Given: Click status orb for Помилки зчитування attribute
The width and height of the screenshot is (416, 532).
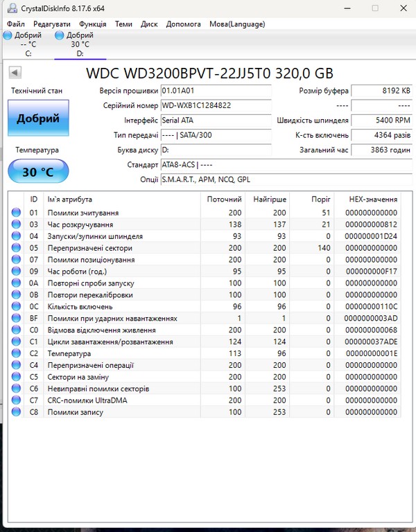Looking at the screenshot, I should [16, 213].
